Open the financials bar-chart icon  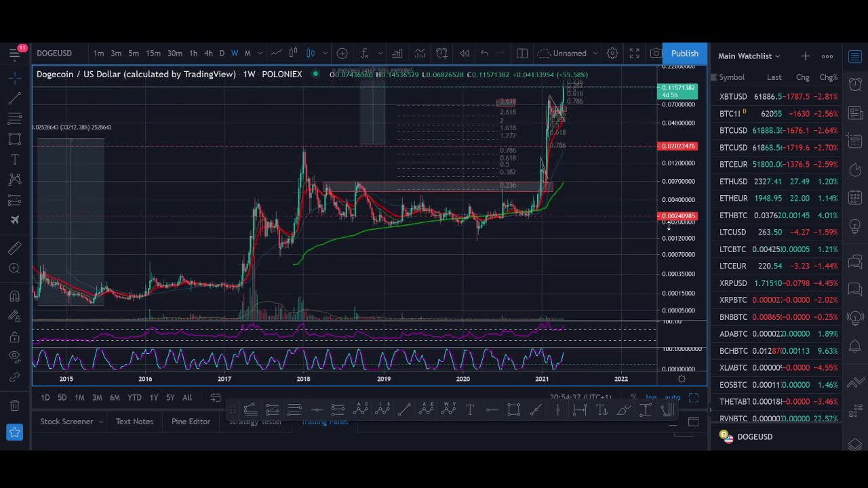point(397,54)
